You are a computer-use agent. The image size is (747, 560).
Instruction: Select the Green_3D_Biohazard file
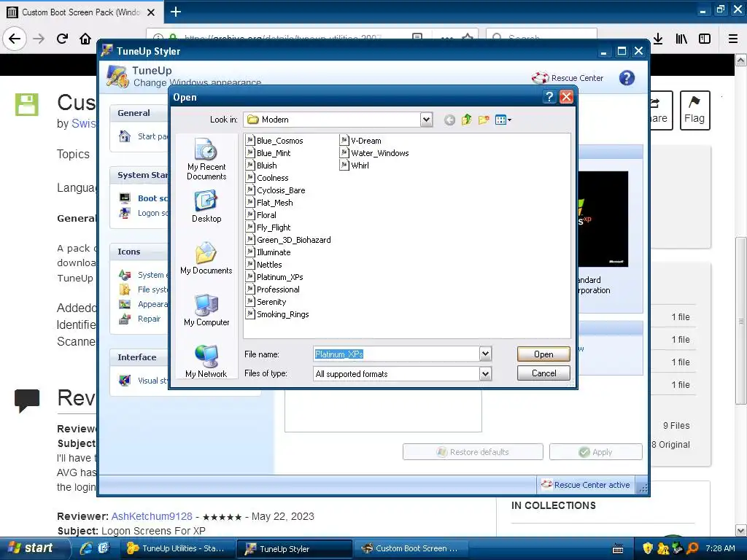coord(288,239)
